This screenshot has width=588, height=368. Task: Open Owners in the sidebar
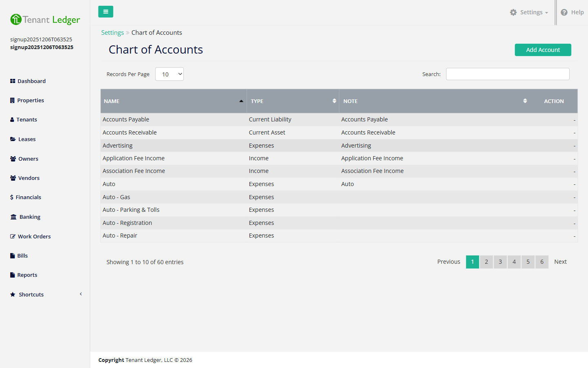[28, 159]
